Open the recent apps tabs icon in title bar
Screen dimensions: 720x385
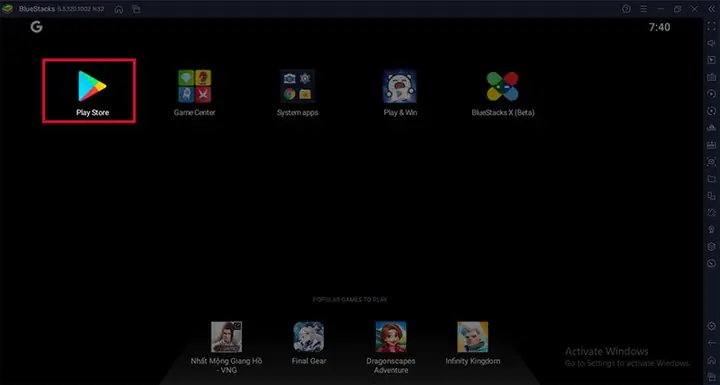coord(136,9)
